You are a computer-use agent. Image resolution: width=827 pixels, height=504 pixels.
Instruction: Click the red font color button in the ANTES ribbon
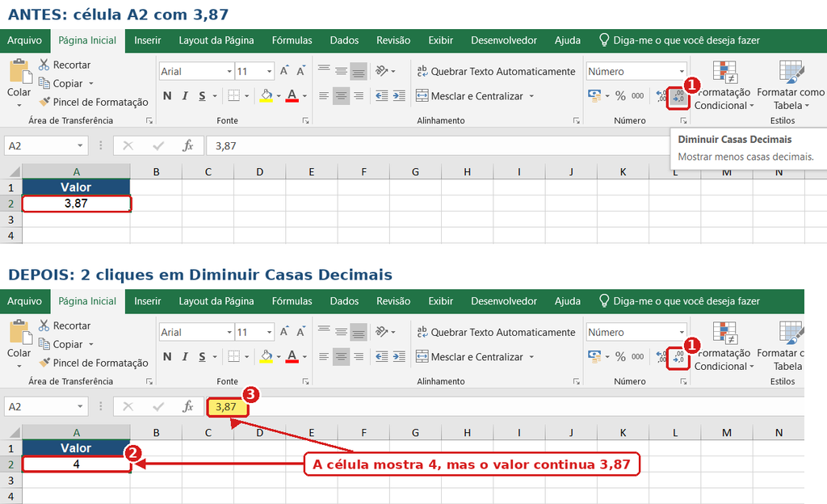coord(292,96)
